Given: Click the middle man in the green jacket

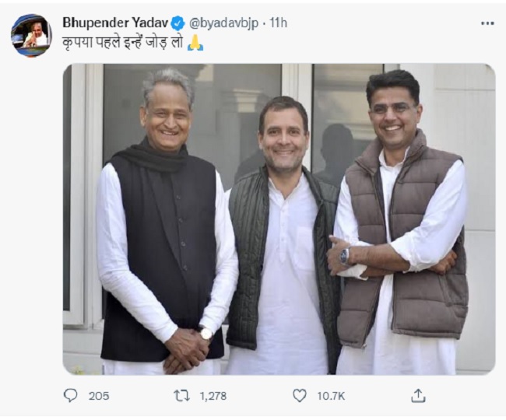Looking at the screenshot, I should 283,233.
